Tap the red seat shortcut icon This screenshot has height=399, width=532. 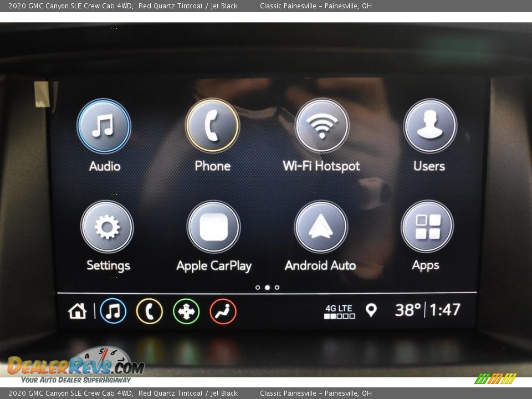pyautogui.click(x=223, y=311)
